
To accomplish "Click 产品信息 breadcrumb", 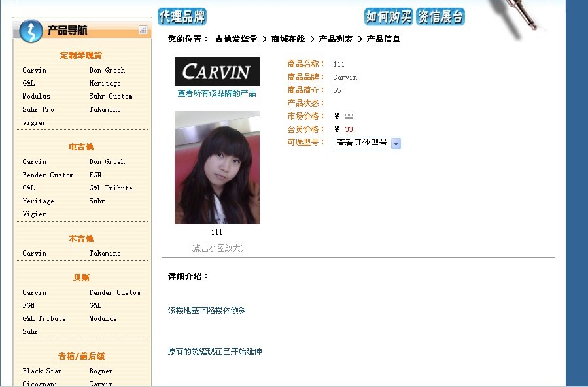I will [383, 39].
